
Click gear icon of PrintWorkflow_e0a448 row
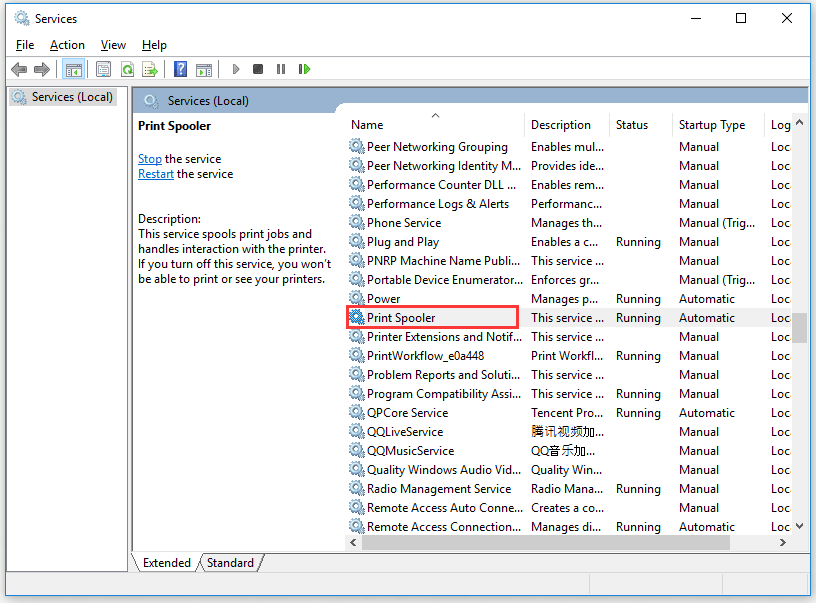(356, 355)
